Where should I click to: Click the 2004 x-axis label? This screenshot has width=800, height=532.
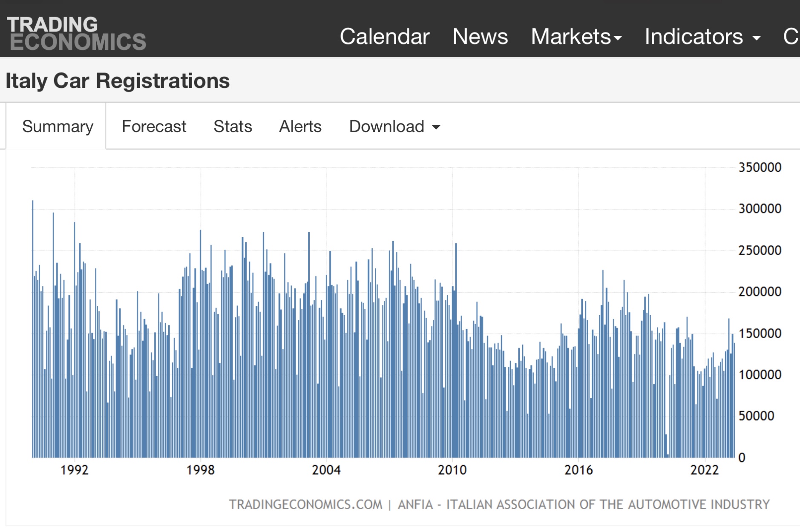[326, 470]
